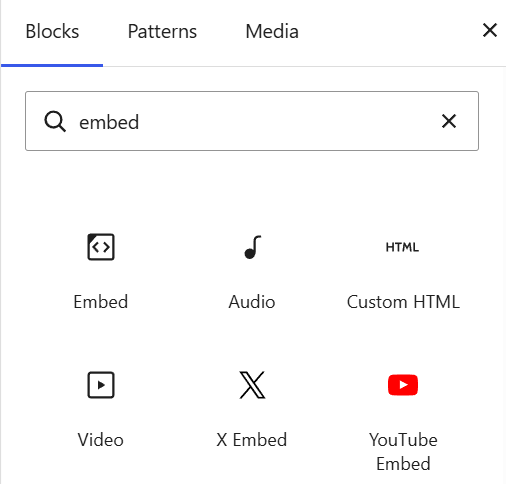Select the red YouTube Embed icon
This screenshot has width=506, height=484.
pyautogui.click(x=403, y=385)
